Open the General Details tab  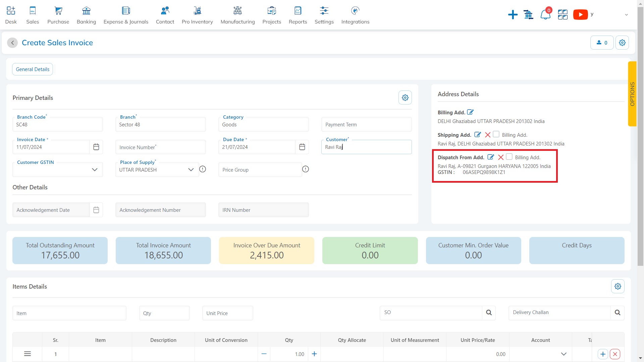(32, 68)
